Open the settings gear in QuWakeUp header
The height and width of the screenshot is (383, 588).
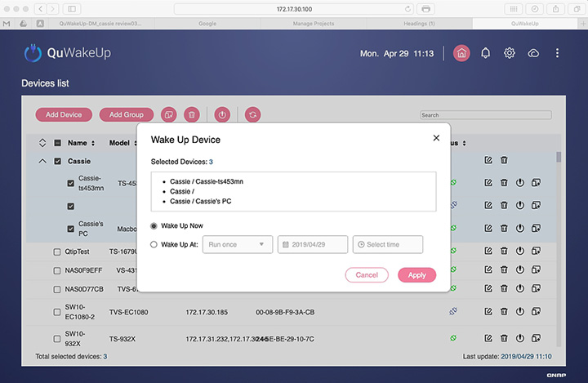pos(510,53)
